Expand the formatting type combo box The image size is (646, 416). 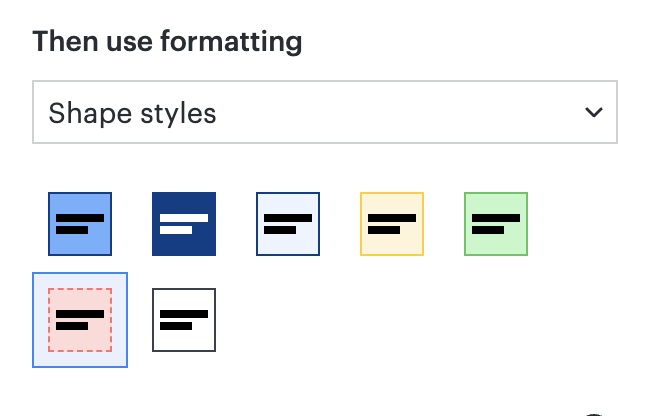click(x=325, y=112)
